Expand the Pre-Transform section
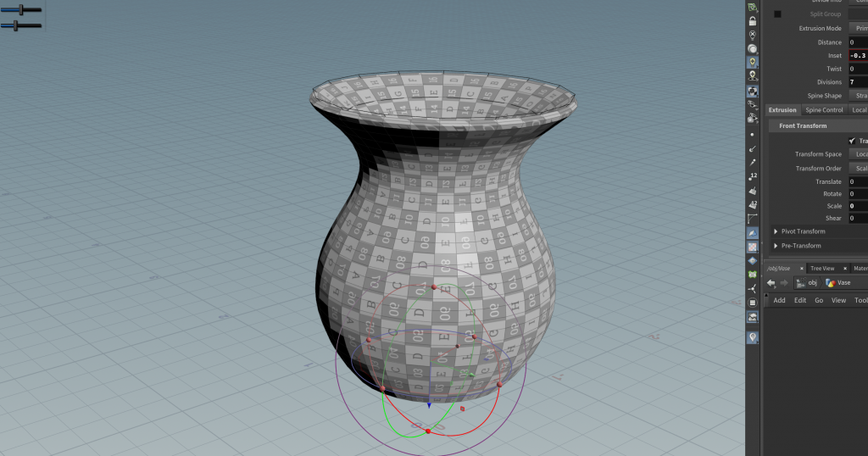 [x=776, y=246]
